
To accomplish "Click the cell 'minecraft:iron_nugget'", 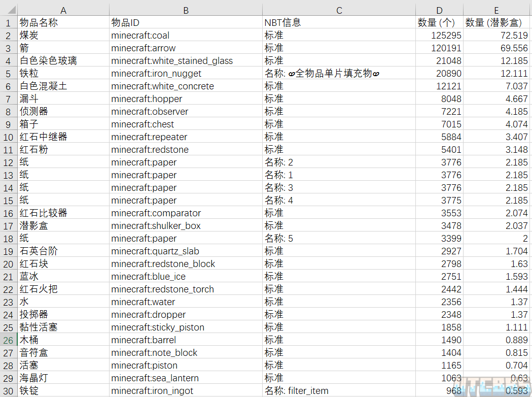I will pyautogui.click(x=186, y=73).
